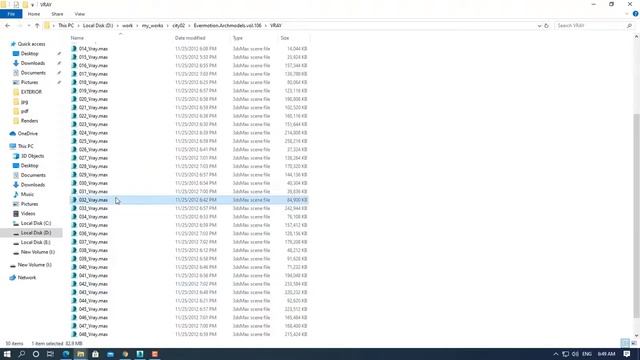Click the city02 breadcrumb segment
Image resolution: width=640 pixels, height=360 pixels.
[179, 25]
